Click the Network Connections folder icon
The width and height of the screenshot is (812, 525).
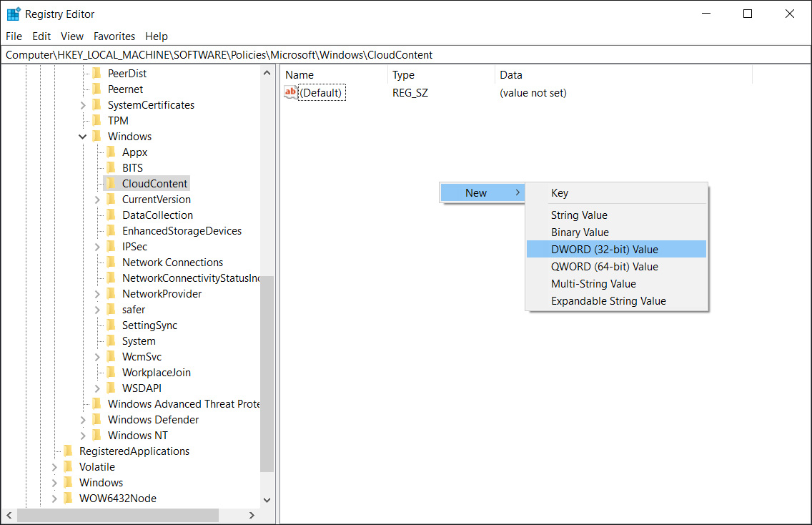[111, 262]
